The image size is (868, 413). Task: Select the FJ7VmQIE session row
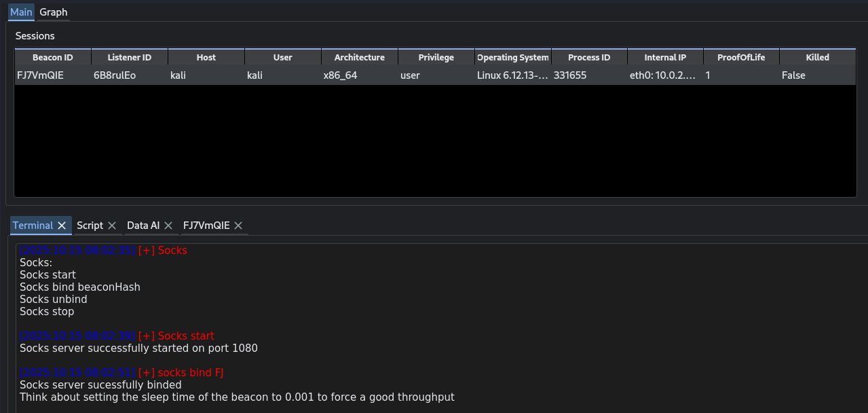point(40,75)
